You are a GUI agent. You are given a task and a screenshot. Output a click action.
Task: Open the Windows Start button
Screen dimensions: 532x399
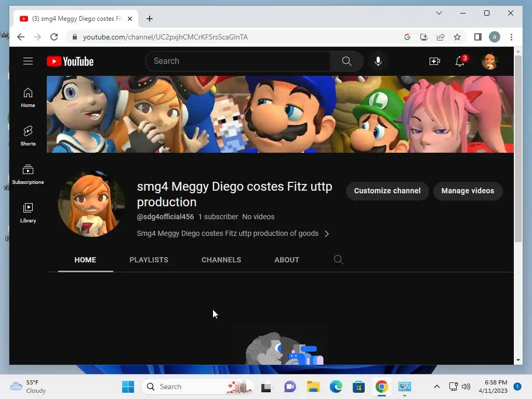[128, 387]
